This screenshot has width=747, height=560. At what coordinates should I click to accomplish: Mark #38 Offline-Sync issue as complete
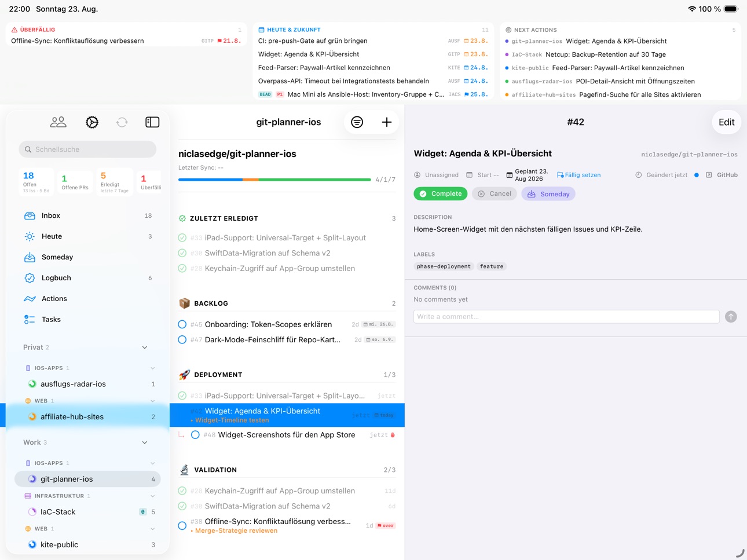click(182, 526)
